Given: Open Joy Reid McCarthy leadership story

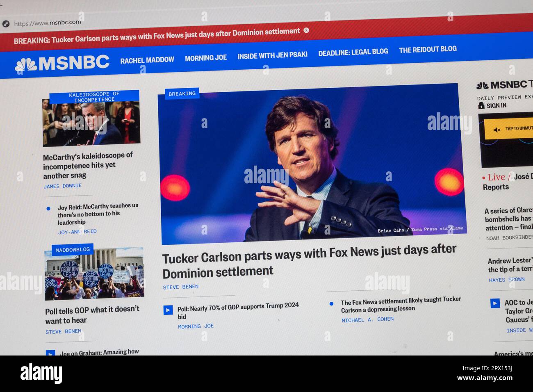Looking at the screenshot, I should 98,214.
